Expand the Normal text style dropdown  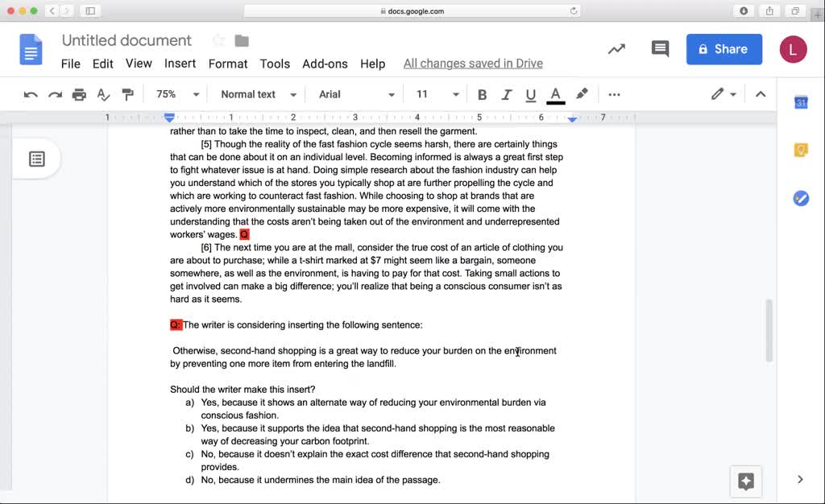tap(258, 94)
